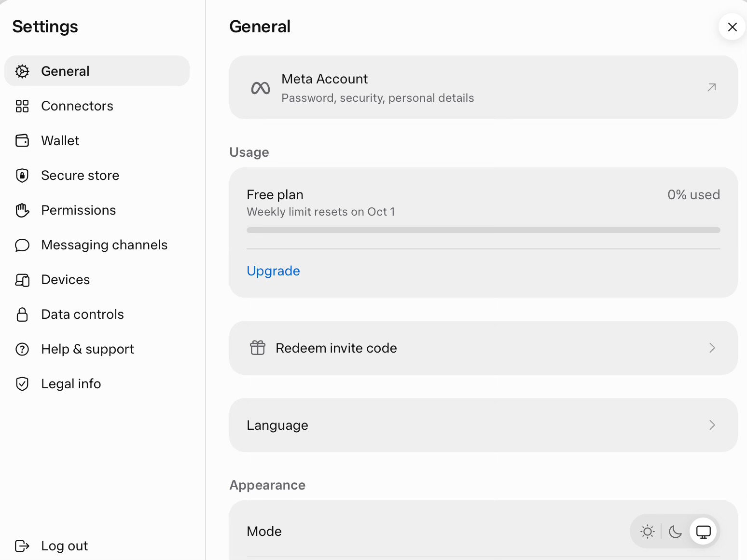Select General in settings sidebar
Image resolution: width=747 pixels, height=560 pixels.
coord(97,71)
